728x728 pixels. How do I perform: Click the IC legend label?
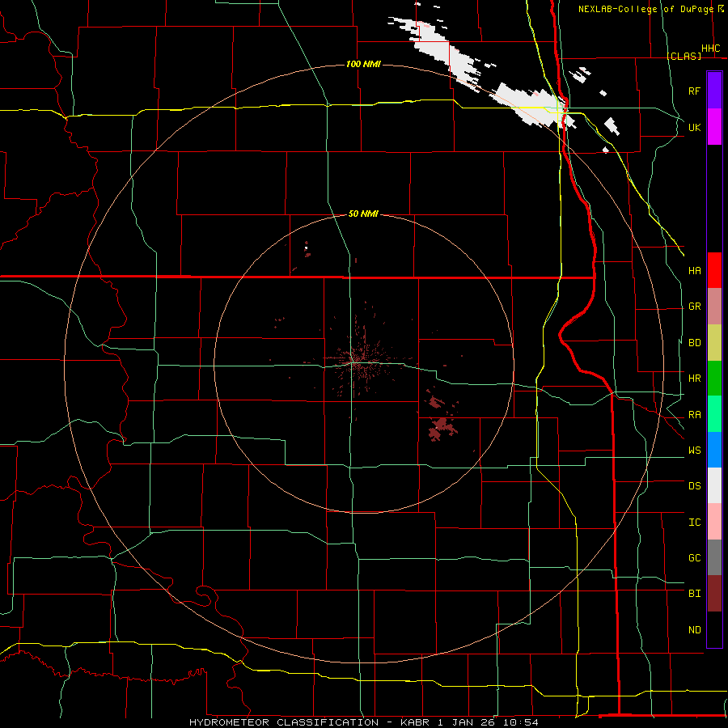tap(694, 523)
